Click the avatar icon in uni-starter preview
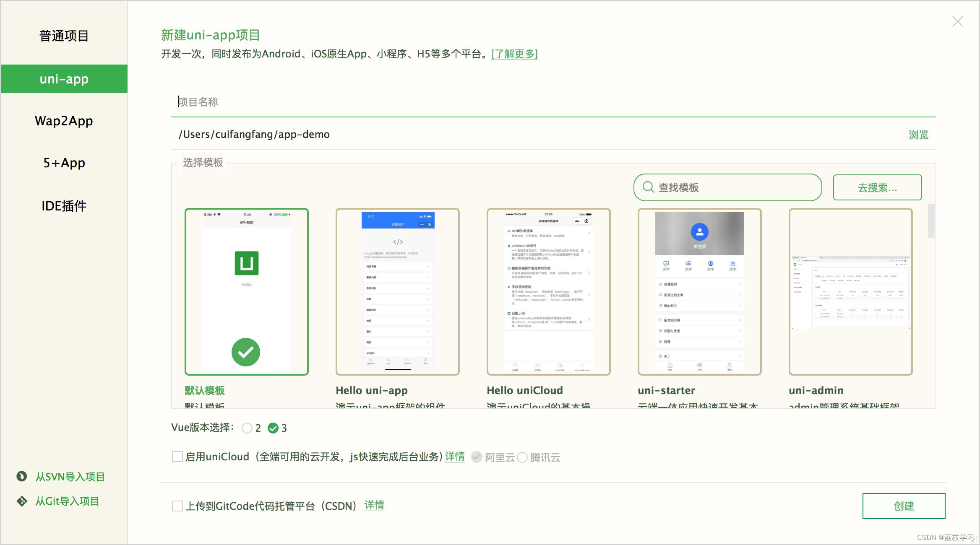980x545 pixels. 700,231
